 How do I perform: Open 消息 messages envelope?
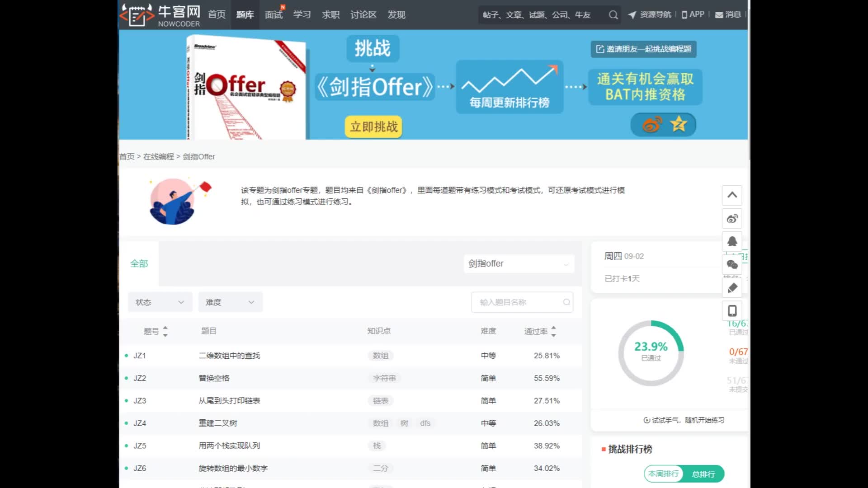[x=728, y=14]
